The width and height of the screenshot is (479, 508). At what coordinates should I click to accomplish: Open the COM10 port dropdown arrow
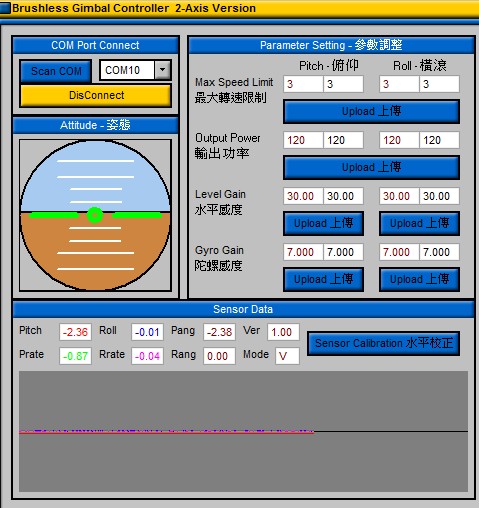(163, 70)
